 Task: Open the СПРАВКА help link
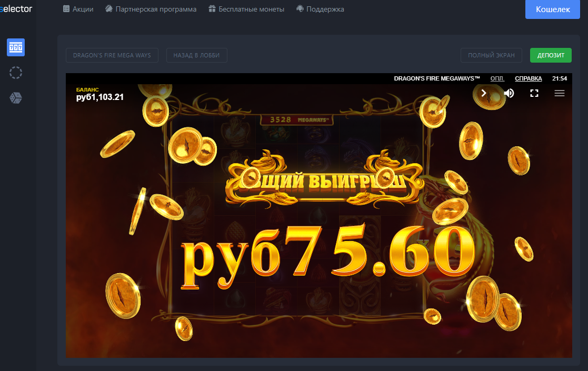point(528,78)
